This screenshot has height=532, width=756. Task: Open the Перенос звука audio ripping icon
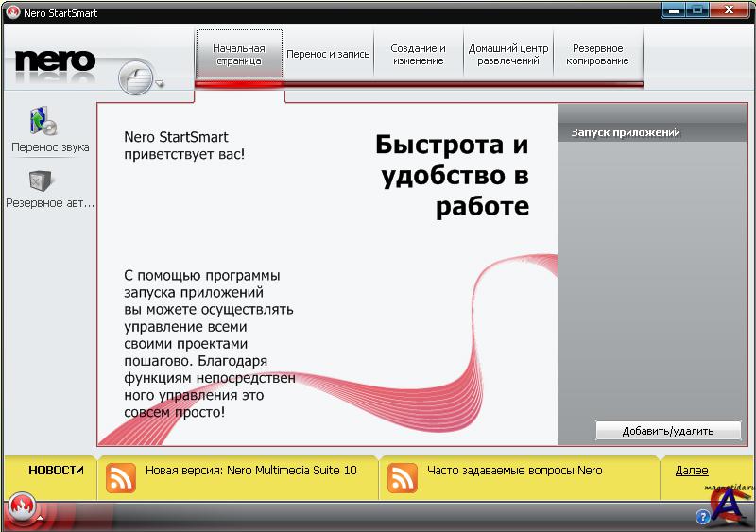tap(43, 121)
